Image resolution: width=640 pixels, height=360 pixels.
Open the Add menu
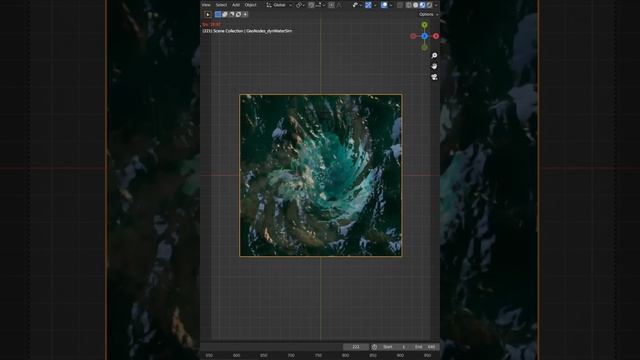point(236,5)
